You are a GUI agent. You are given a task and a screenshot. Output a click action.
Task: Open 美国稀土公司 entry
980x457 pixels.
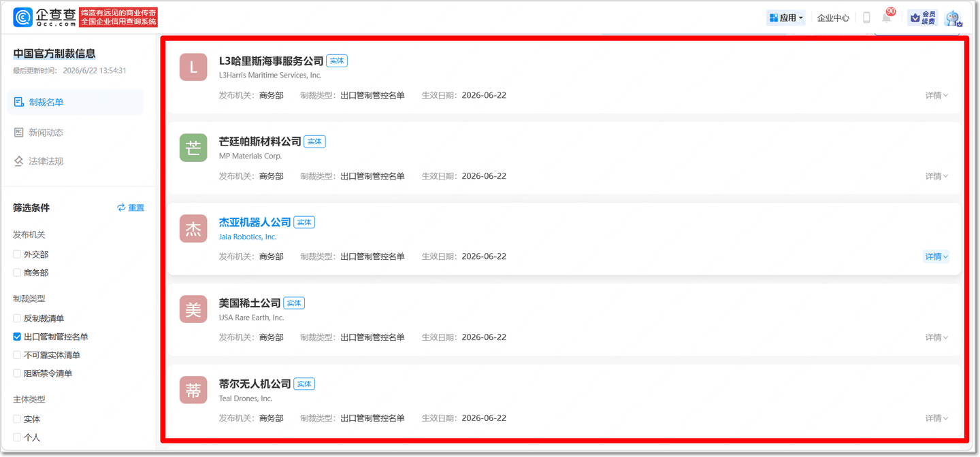click(250, 303)
